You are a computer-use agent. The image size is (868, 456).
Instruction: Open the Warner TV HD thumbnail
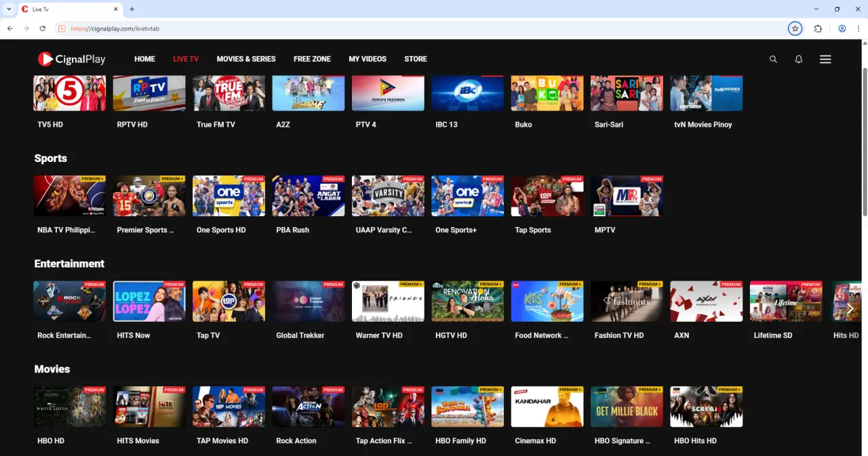click(388, 302)
